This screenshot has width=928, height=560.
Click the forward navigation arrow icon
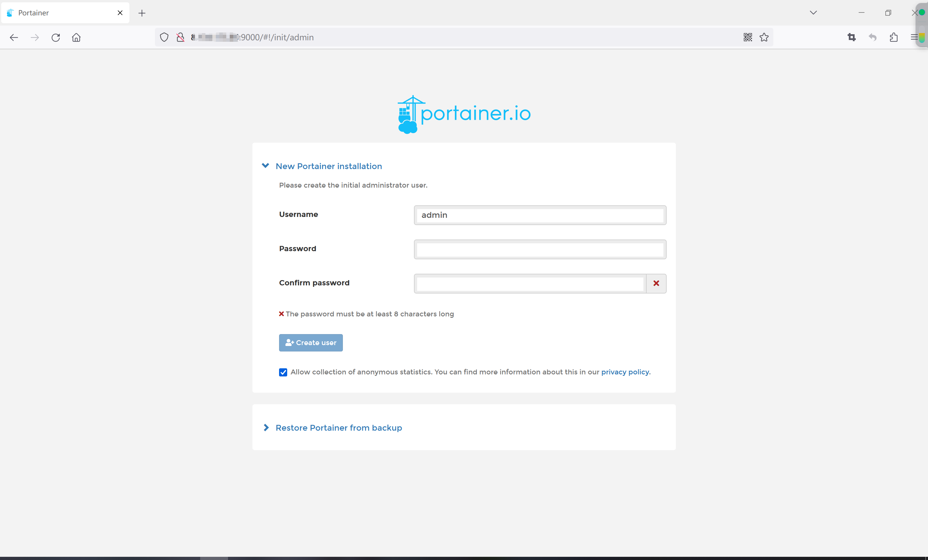click(35, 37)
